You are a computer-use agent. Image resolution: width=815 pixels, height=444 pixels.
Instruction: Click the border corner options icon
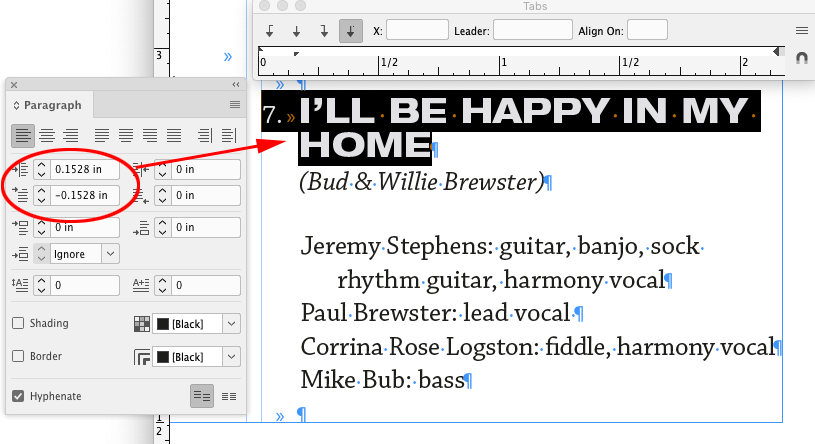tap(141, 357)
